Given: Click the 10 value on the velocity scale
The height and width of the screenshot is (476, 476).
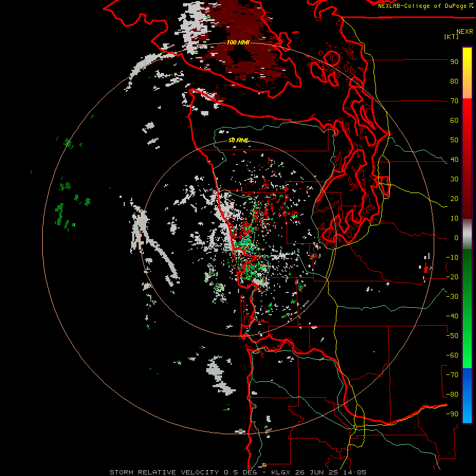Looking at the screenshot, I should coord(454,218).
